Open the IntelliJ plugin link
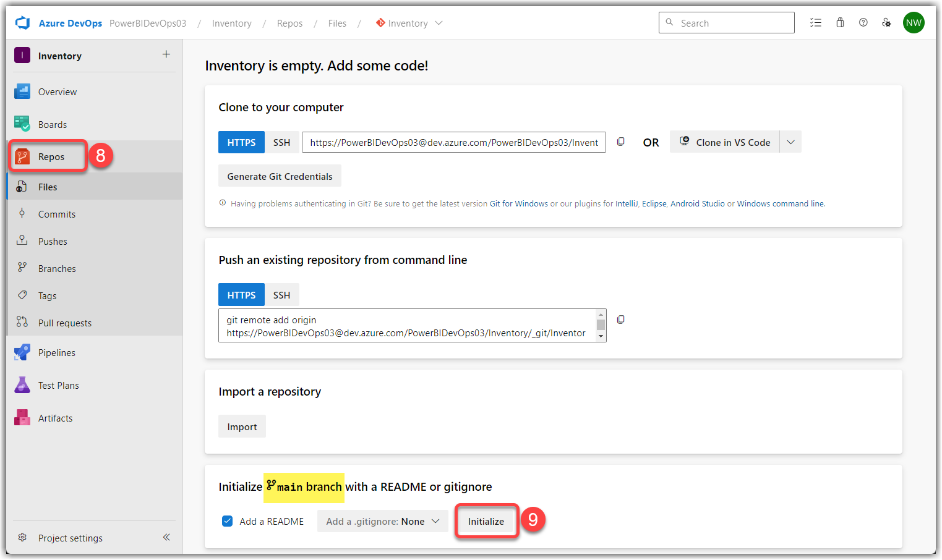942x560 pixels. click(627, 203)
